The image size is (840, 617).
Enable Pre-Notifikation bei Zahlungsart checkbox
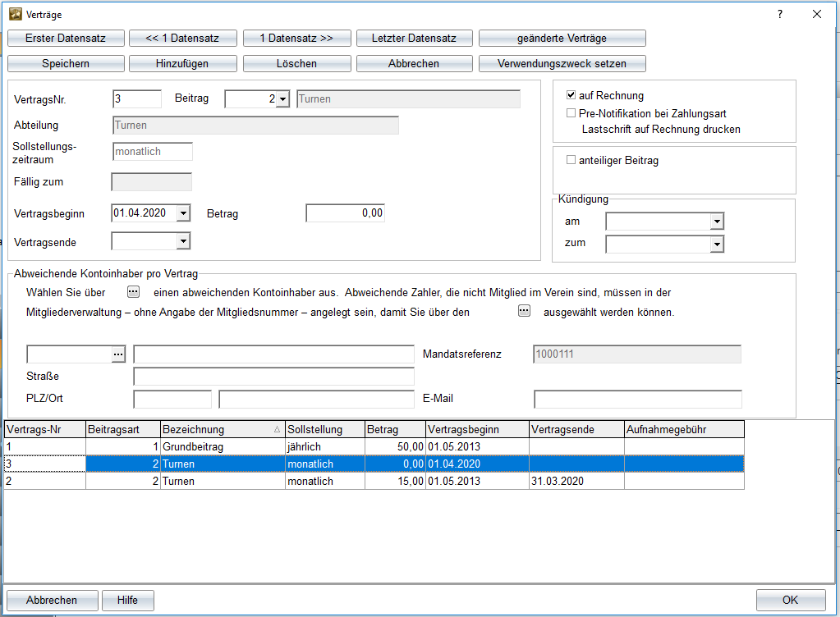[x=571, y=114]
